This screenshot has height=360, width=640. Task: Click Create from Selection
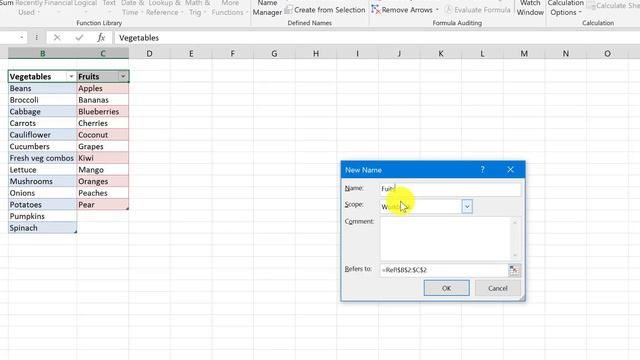tap(325, 9)
